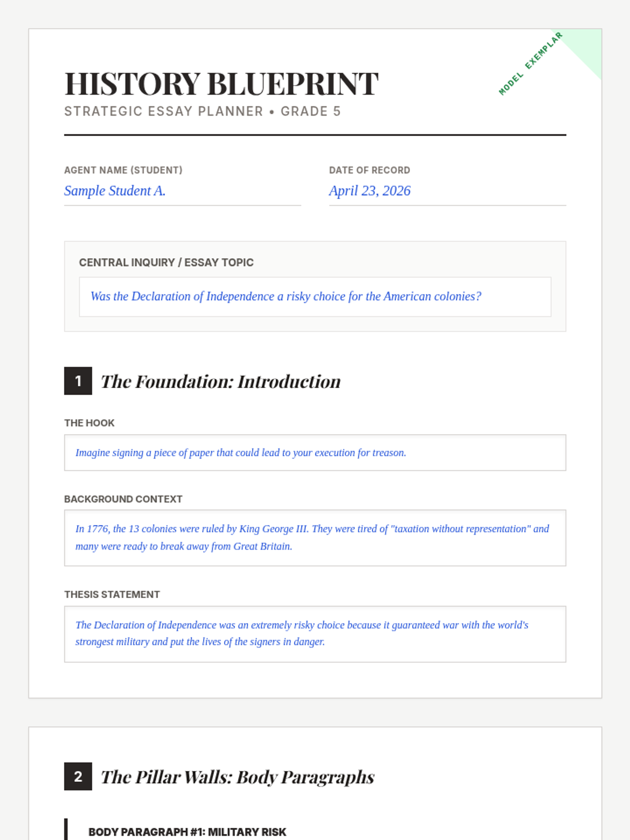Click the Agent Name student field
Screen dimensions: 630x840
(182, 191)
